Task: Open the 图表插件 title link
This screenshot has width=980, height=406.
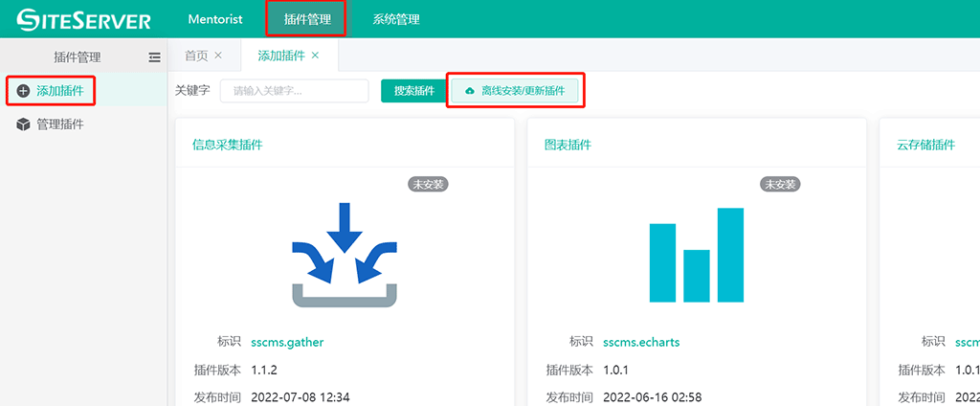Action: click(568, 146)
